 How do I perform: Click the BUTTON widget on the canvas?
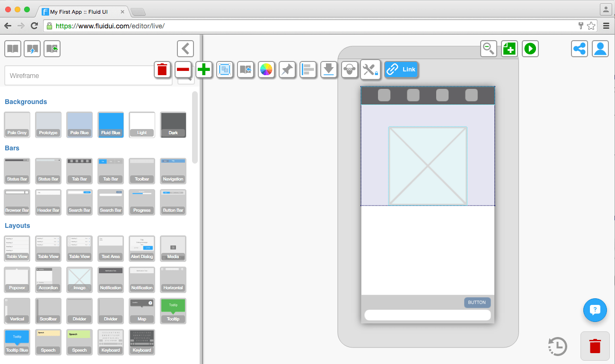[477, 303]
